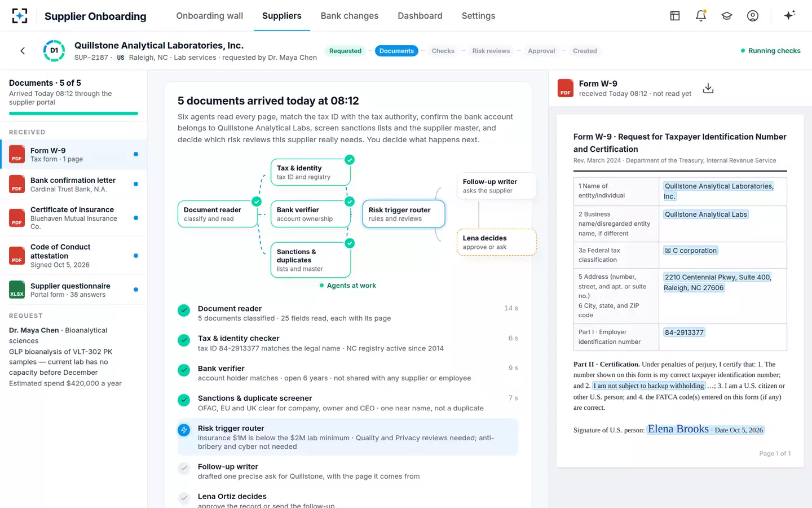The height and width of the screenshot is (508, 812).
Task: Click the 84-2913377 employer ID field
Action: point(684,332)
